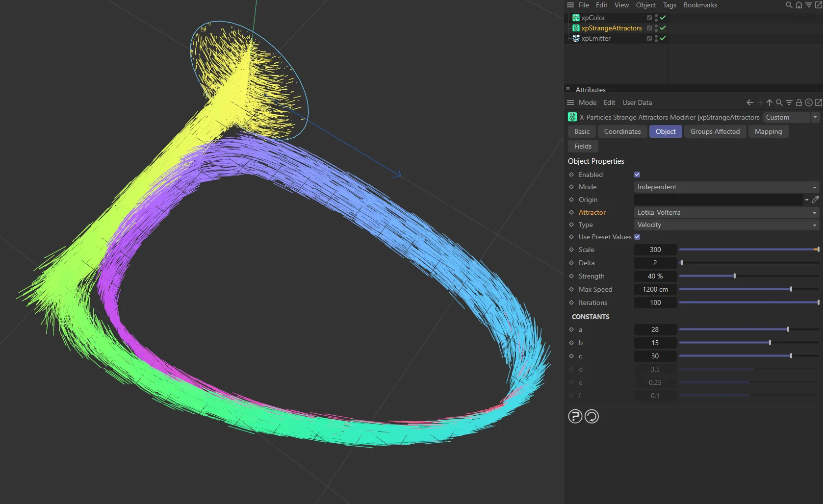The width and height of the screenshot is (823, 504).
Task: Open the Fields tab
Action: [583, 146]
